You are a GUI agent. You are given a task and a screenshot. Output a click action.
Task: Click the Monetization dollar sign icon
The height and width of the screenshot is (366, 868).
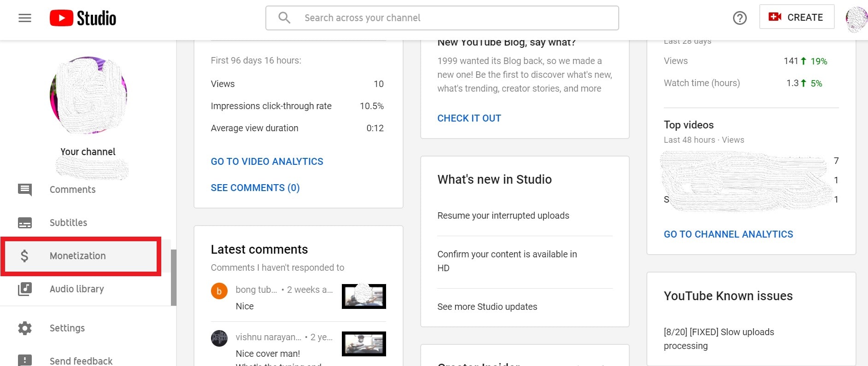pyautogui.click(x=25, y=256)
